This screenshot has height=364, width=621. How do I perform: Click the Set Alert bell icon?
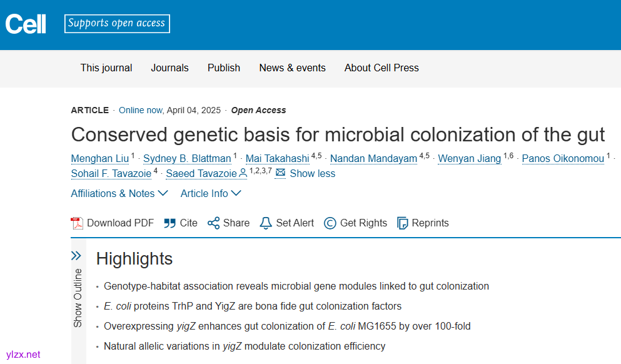(266, 223)
